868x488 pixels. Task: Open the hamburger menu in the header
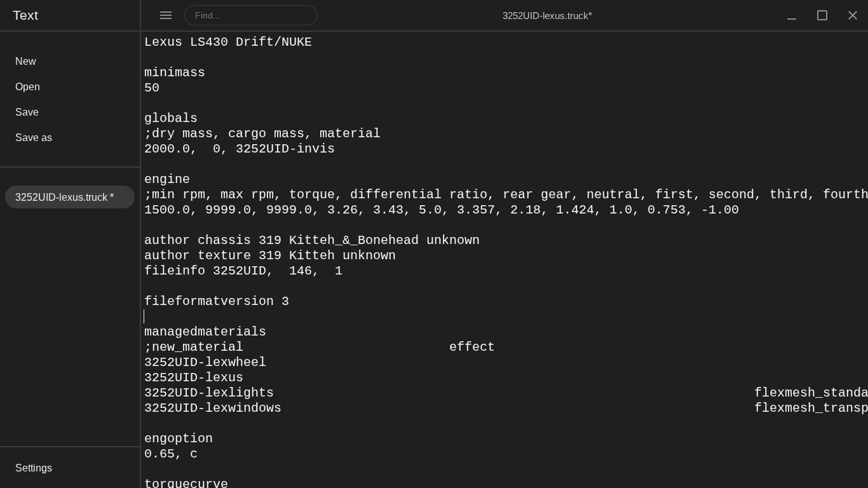[166, 15]
